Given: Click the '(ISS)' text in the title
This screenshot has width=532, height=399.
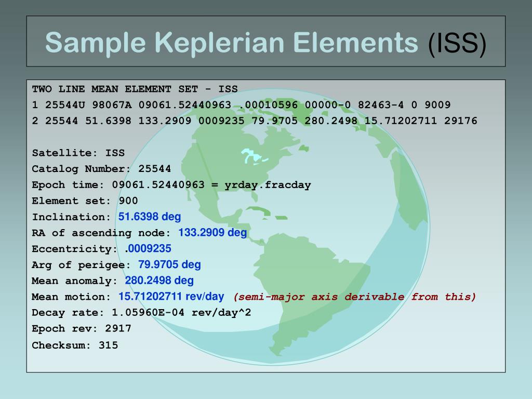Looking at the screenshot, I should 457,44.
